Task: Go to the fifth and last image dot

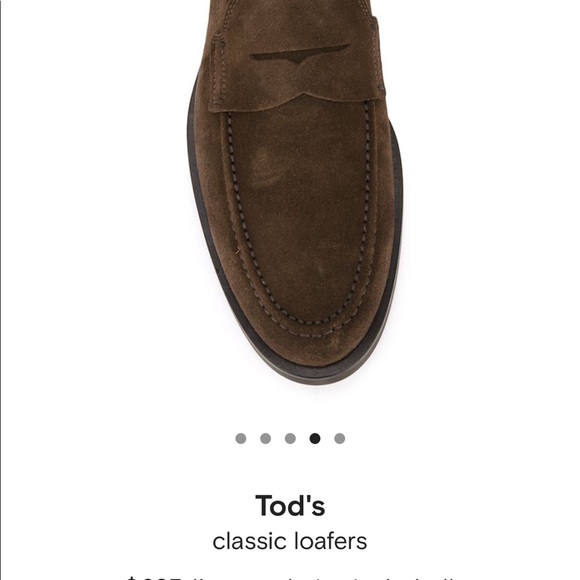Action: coord(340,438)
